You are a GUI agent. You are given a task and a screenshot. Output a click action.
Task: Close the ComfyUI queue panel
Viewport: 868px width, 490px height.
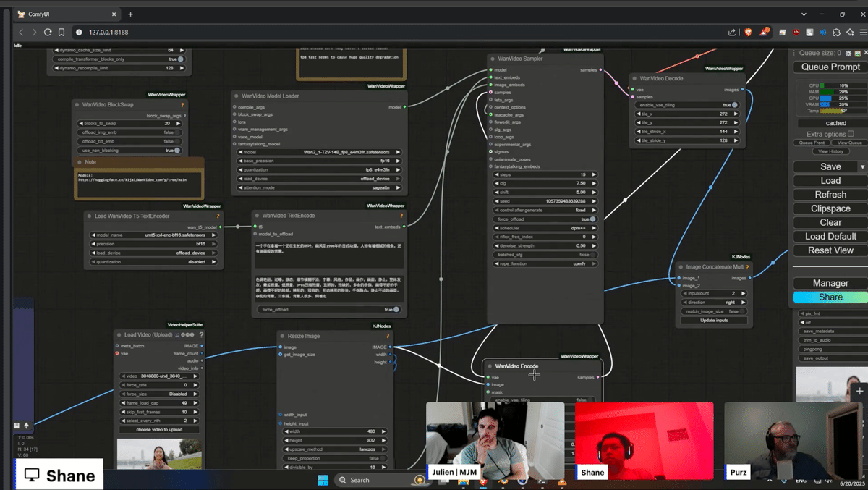click(x=865, y=53)
